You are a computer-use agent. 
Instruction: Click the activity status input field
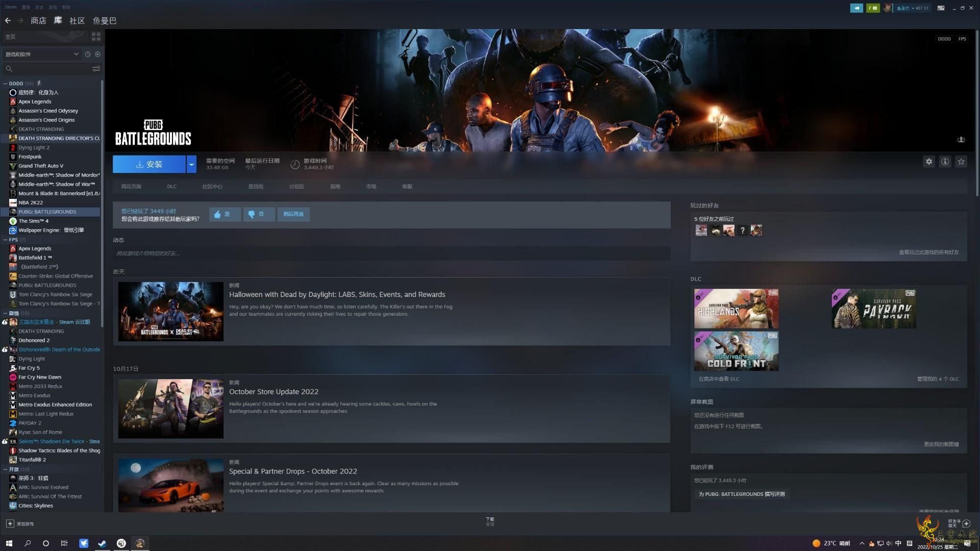(391, 254)
